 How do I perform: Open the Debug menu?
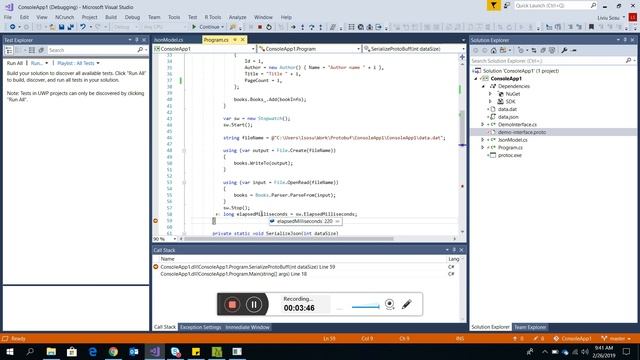[132, 17]
